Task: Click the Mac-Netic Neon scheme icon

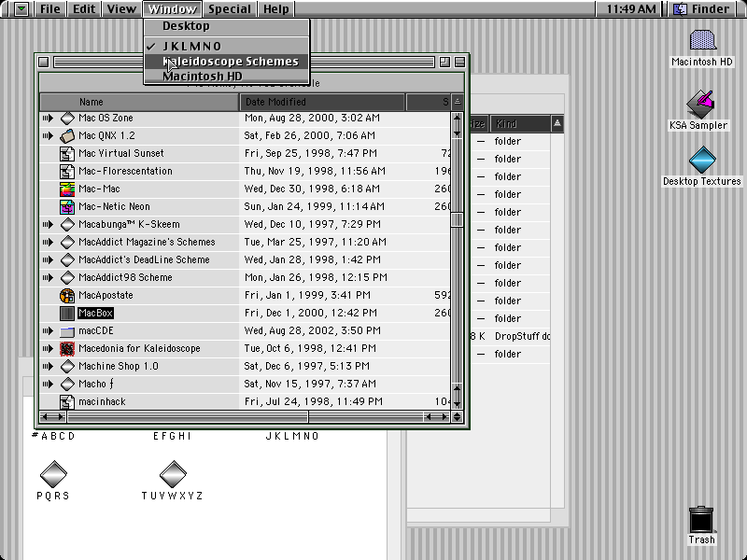Action: pyautogui.click(x=67, y=206)
